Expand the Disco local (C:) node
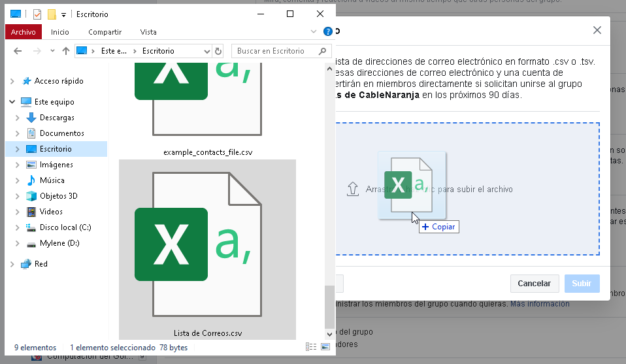The height and width of the screenshot is (364, 626). (17, 227)
